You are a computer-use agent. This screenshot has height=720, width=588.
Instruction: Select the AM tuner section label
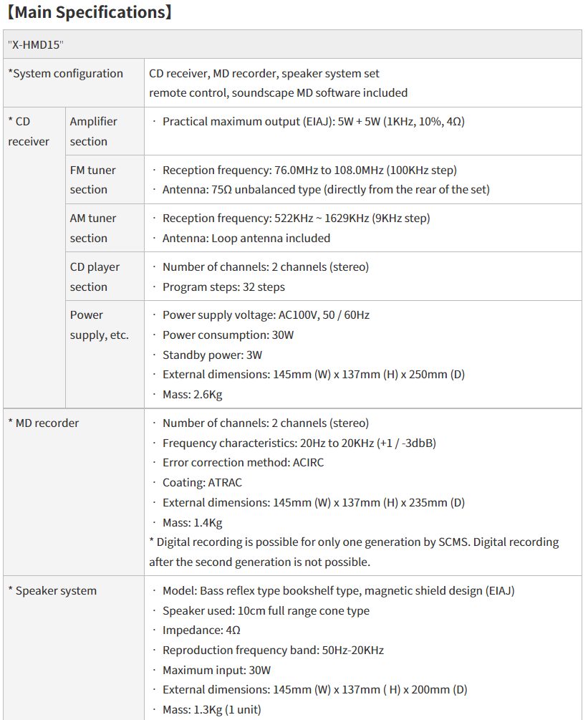click(x=92, y=229)
